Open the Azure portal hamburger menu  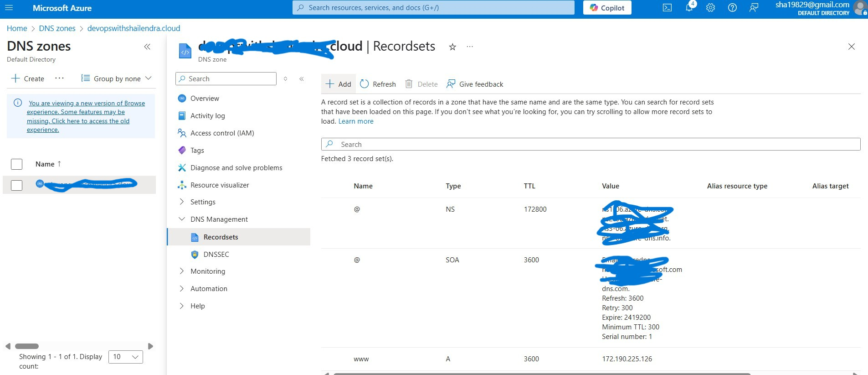click(8, 8)
